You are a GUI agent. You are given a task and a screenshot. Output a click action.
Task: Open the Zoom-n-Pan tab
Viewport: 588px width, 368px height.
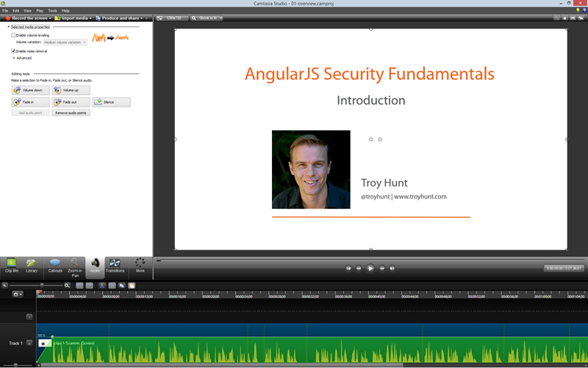coord(75,267)
